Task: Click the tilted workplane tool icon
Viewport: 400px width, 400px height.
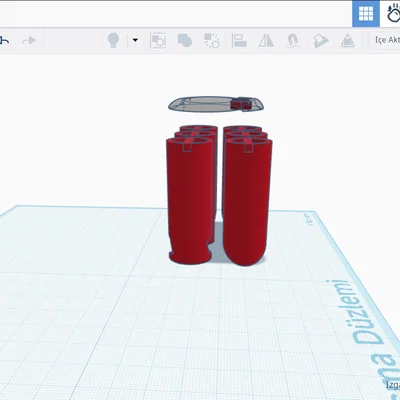Action: coord(321,41)
